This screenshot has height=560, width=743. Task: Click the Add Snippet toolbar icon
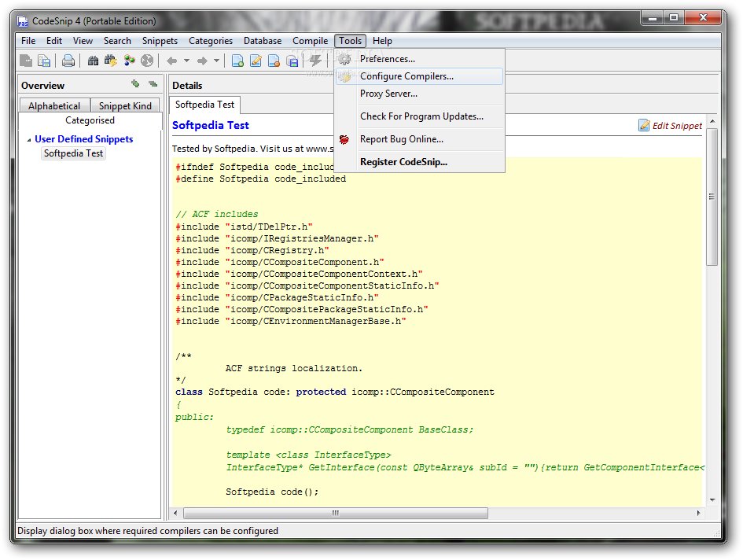coord(237,61)
